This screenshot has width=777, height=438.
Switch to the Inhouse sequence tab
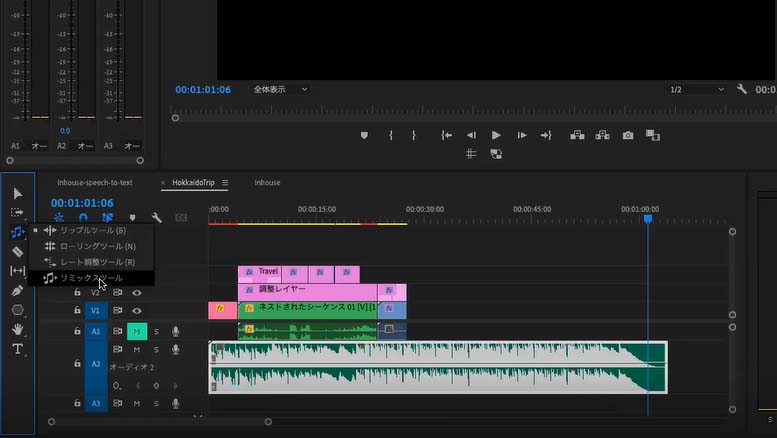point(267,182)
